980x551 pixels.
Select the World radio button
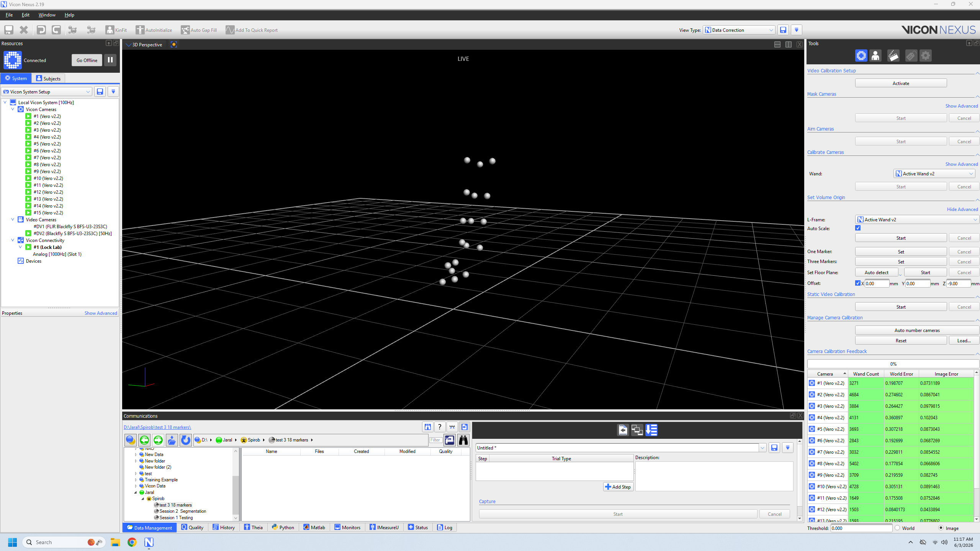(x=897, y=528)
